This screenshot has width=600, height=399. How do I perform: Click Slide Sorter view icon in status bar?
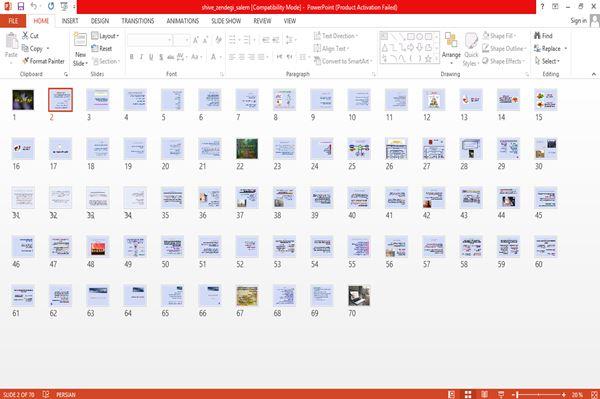[x=468, y=394]
